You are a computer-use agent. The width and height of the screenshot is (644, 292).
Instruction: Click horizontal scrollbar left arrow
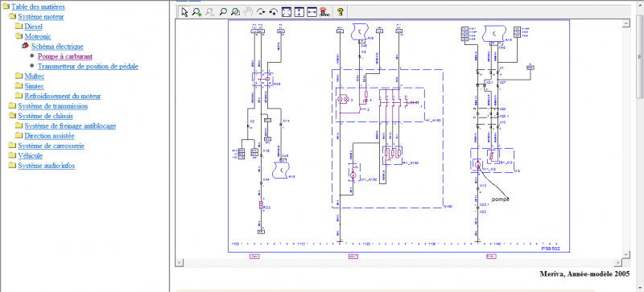[179, 262]
